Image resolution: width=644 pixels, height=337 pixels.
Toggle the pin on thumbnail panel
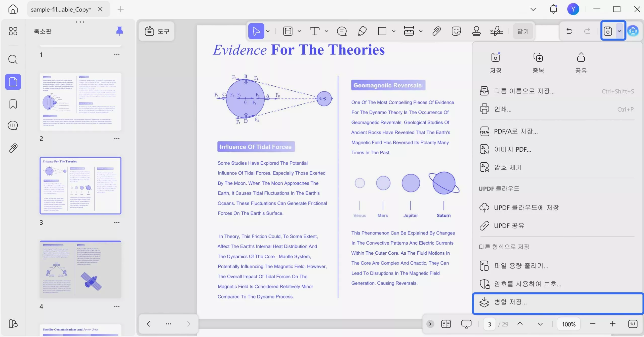pos(119,31)
